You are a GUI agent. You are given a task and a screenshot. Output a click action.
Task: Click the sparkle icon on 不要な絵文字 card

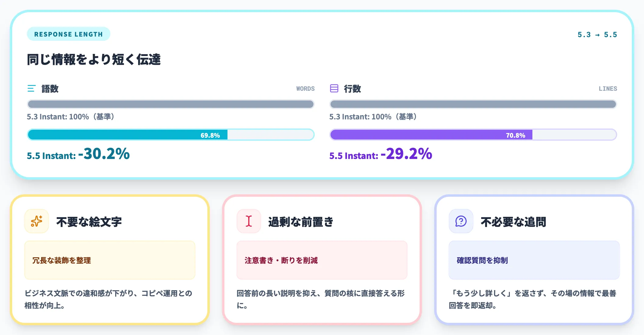(x=37, y=221)
